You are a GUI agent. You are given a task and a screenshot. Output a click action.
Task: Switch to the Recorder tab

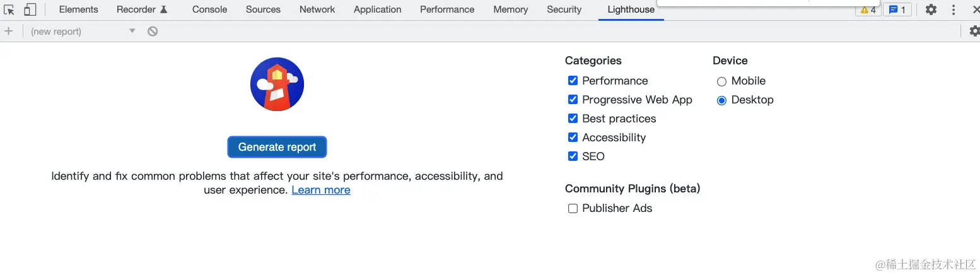142,9
